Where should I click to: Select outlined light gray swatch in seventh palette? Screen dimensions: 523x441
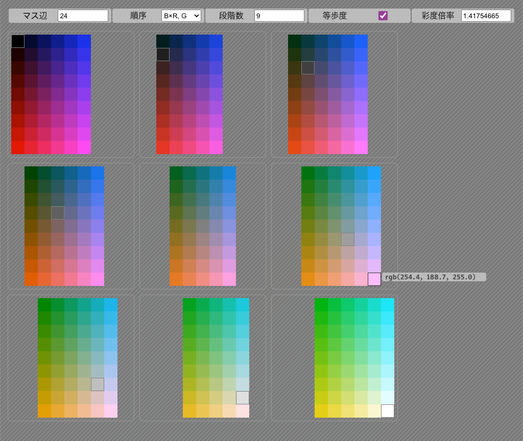pos(97,384)
